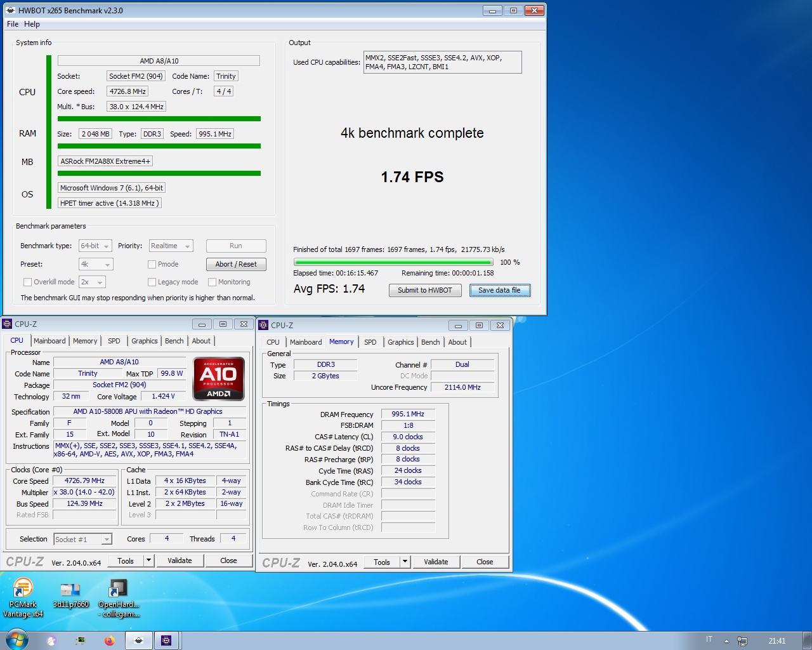The height and width of the screenshot is (650, 812).
Task: Open About tab in left CPU-Z
Action: (201, 341)
